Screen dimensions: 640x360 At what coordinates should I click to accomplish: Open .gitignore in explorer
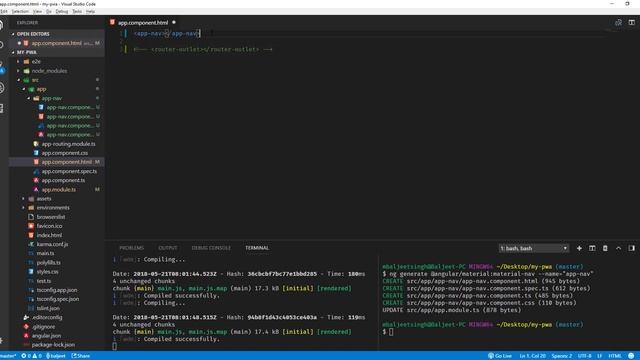tap(43, 327)
